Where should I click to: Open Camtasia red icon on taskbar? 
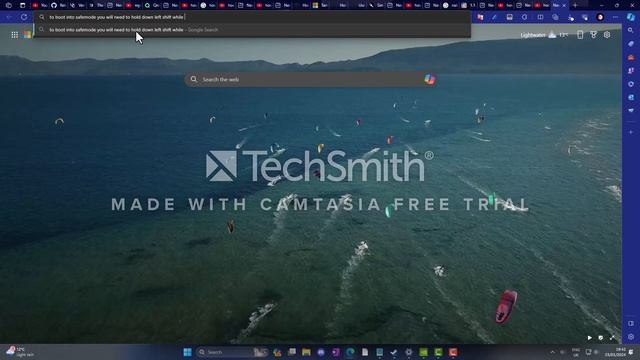tap(453, 352)
